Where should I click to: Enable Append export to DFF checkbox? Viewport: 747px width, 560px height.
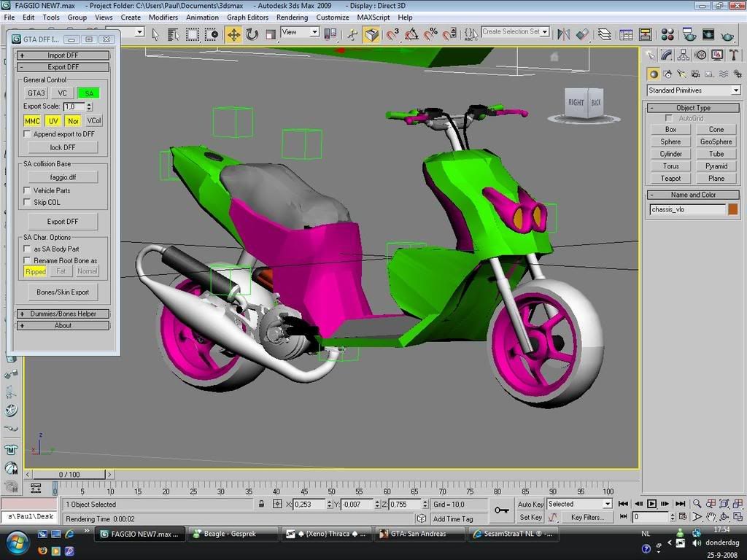click(x=28, y=134)
